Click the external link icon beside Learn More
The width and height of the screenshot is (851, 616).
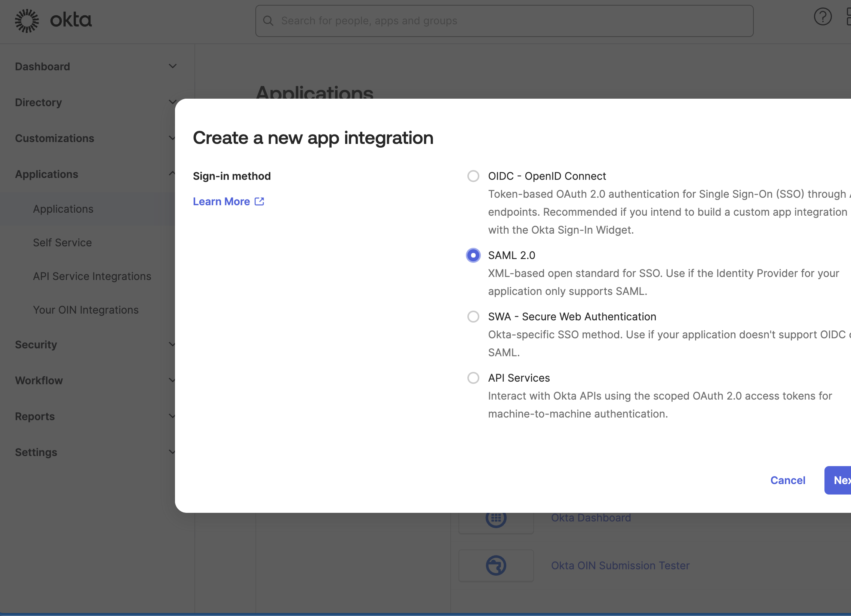tap(259, 201)
